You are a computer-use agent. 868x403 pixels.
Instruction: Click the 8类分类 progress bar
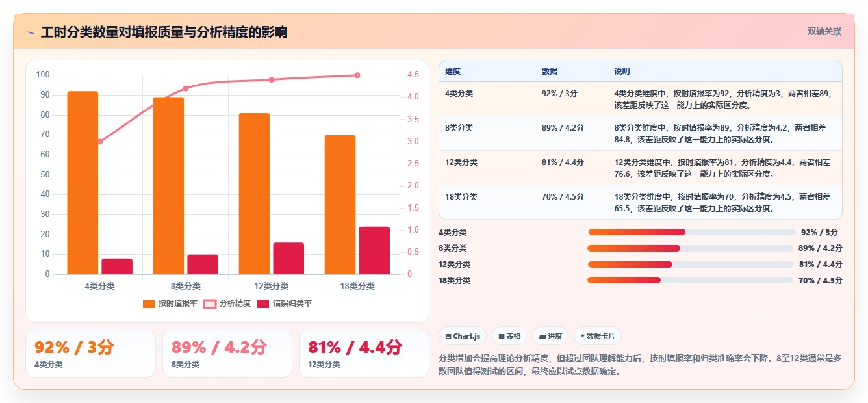[x=690, y=248]
